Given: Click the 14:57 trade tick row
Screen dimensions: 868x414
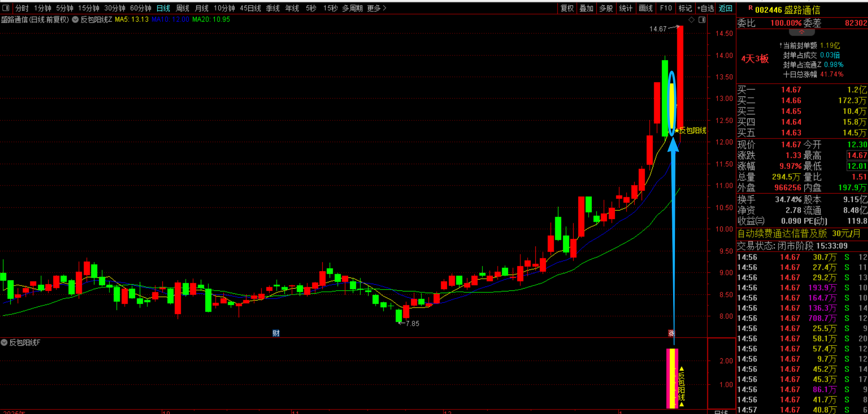Looking at the screenshot, I should 802,409.
